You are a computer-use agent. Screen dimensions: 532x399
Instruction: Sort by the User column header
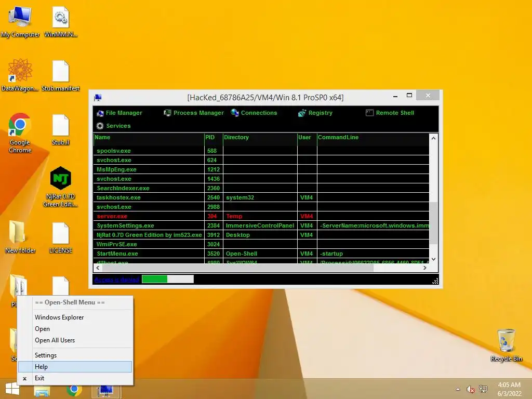(307, 137)
